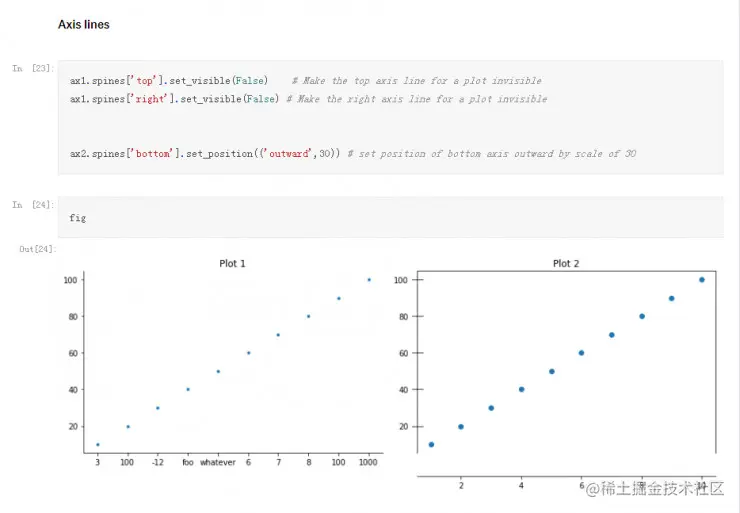The width and height of the screenshot is (740, 513).
Task: Click the "80" y-axis label in Plot 2
Action: pos(404,317)
